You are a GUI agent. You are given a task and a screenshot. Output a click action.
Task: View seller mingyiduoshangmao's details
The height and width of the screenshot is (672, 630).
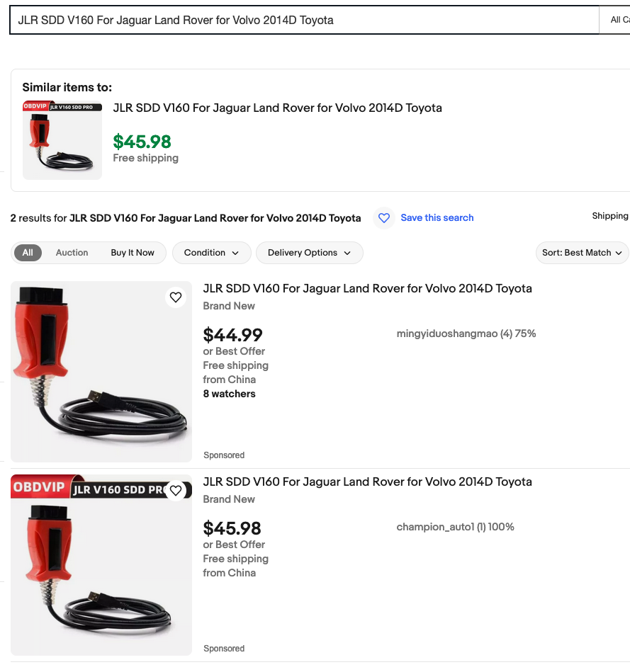[466, 334]
